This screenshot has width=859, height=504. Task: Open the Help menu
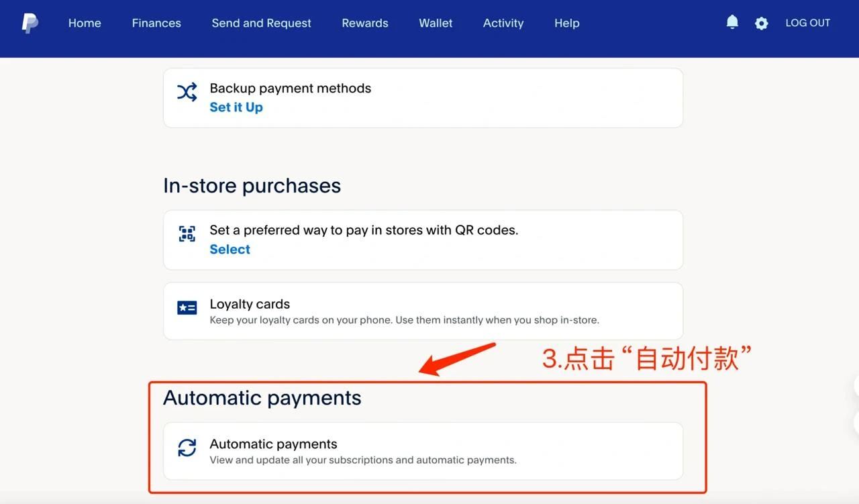566,23
